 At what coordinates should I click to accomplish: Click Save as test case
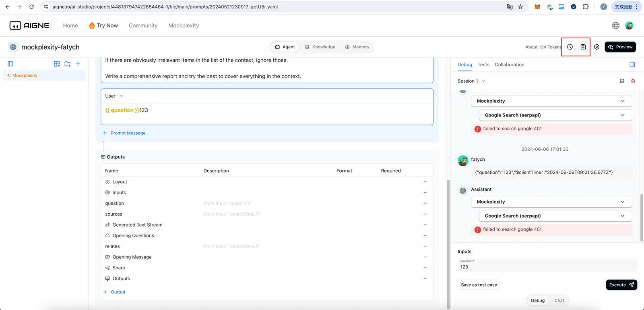(x=479, y=285)
